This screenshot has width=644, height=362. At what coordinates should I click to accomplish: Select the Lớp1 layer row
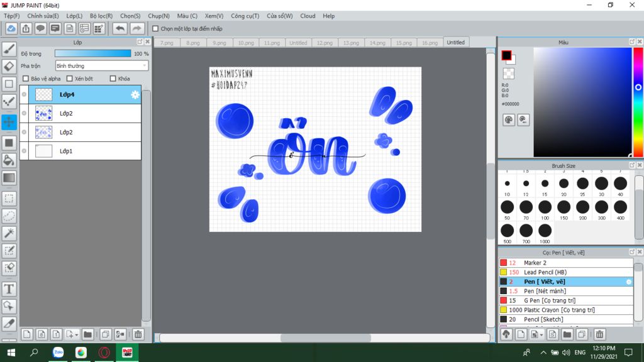[x=80, y=151]
